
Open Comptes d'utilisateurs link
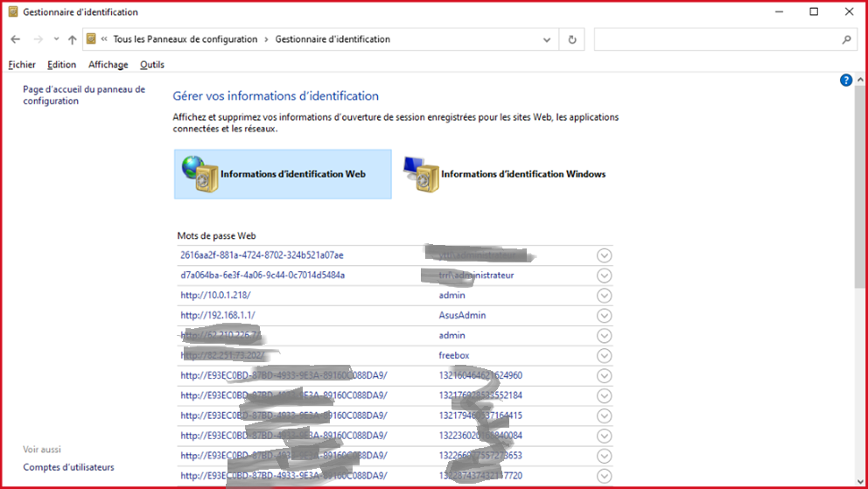click(68, 467)
